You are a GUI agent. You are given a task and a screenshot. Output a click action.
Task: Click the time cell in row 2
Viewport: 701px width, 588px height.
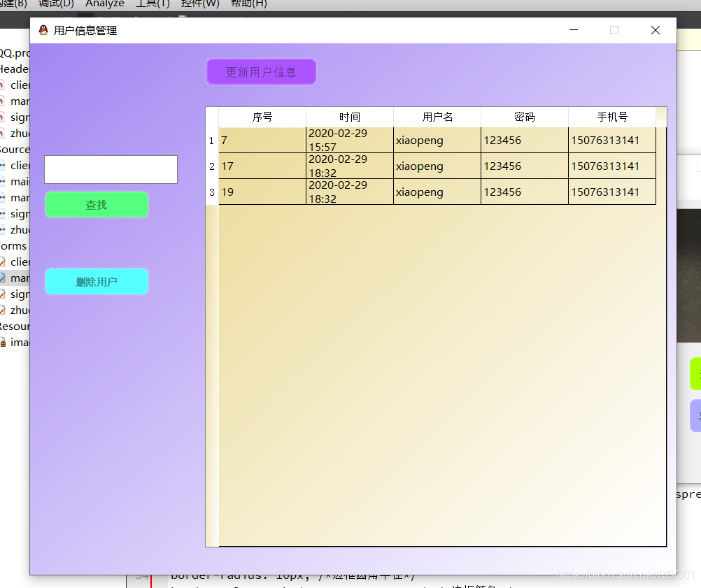click(x=350, y=166)
